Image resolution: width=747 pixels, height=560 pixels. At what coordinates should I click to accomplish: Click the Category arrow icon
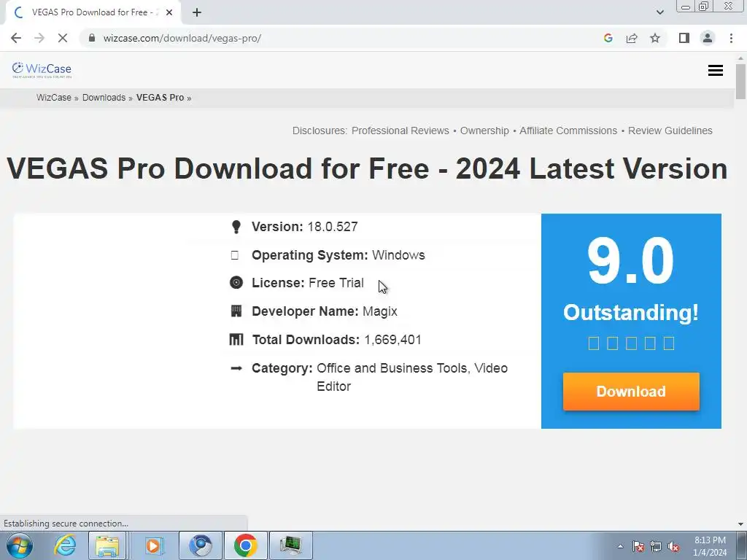[x=236, y=368]
